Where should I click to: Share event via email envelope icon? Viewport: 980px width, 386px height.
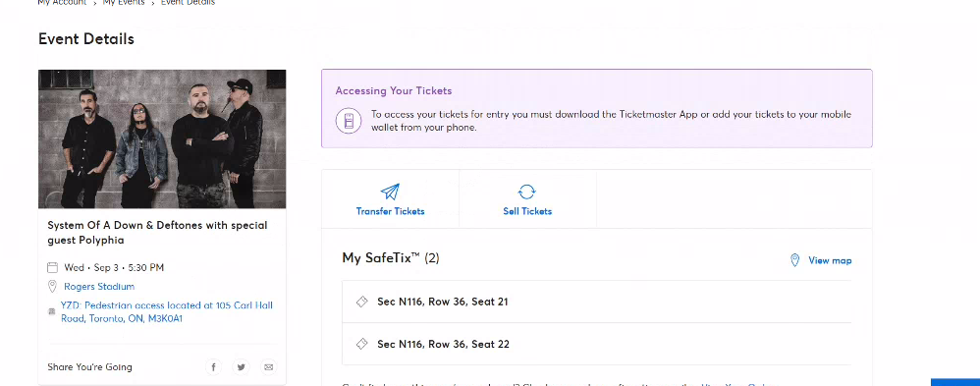(268, 367)
